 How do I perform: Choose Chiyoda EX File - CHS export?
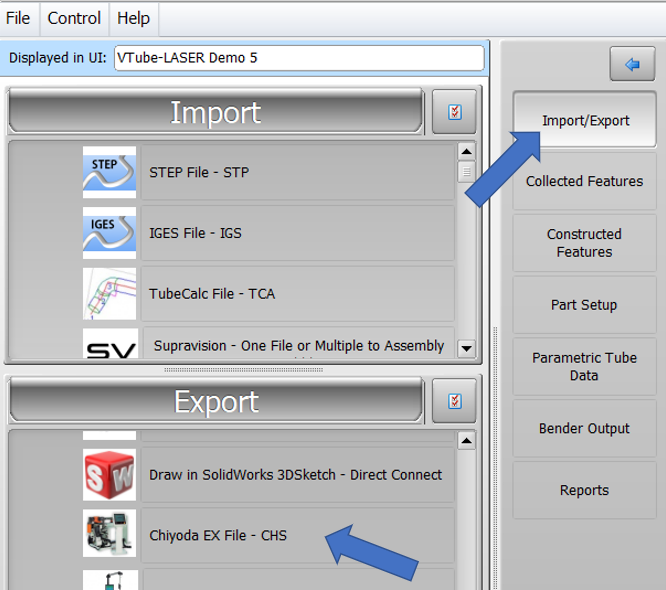coord(218,535)
